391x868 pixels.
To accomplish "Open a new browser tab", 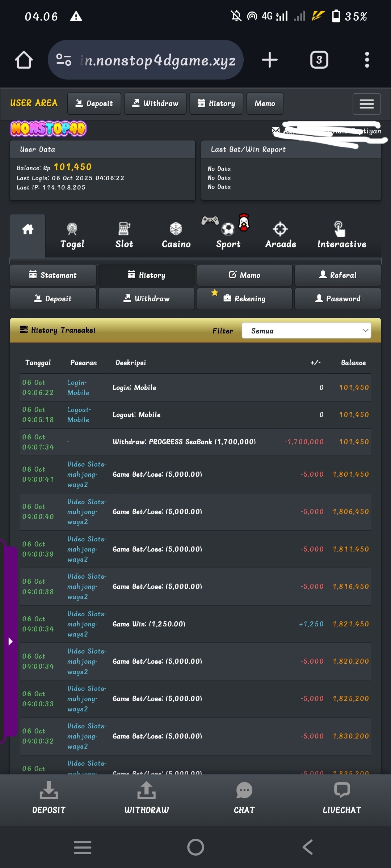I will tap(270, 60).
